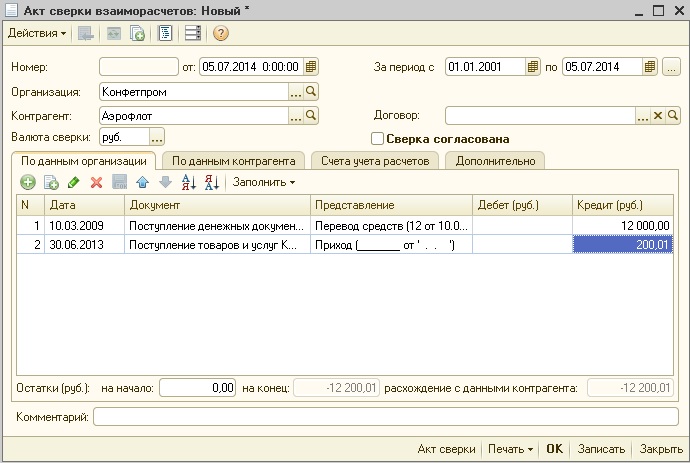690x463 pixels.
Task: Open help with the question mark icon
Action: [220, 33]
